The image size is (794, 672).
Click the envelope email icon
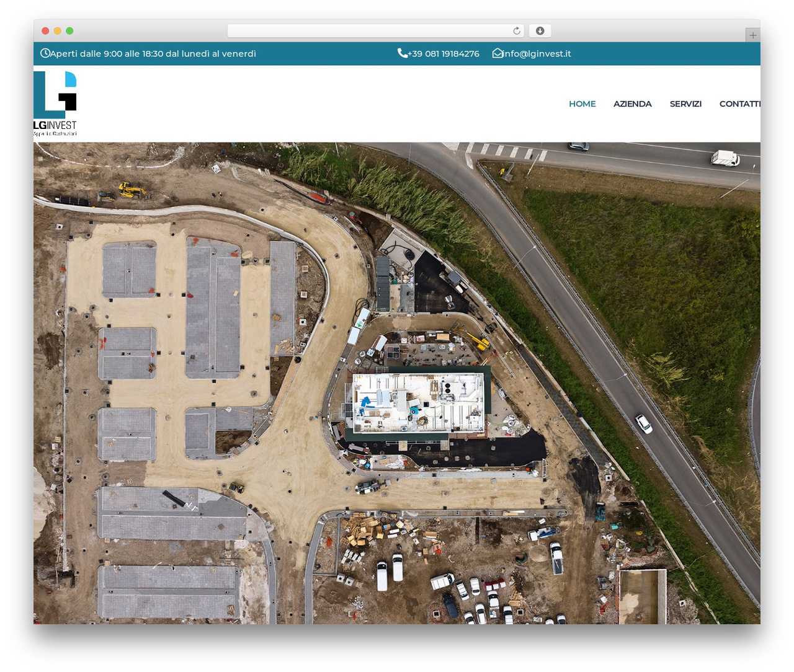[497, 53]
